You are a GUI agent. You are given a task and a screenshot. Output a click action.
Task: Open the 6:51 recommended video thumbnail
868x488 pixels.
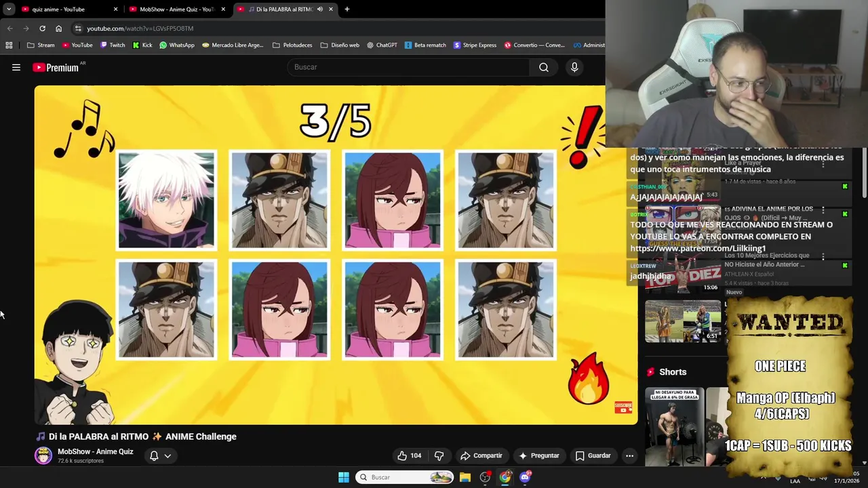point(683,321)
